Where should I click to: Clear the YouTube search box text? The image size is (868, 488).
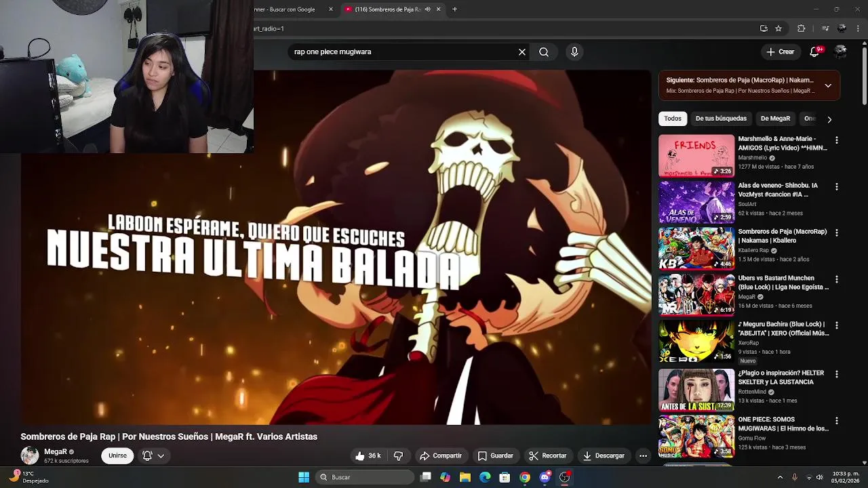522,52
